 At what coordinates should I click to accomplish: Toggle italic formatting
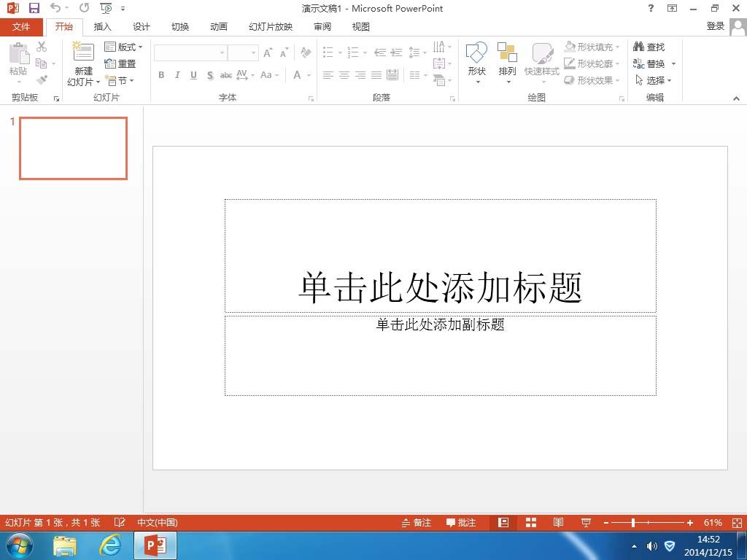tap(177, 75)
